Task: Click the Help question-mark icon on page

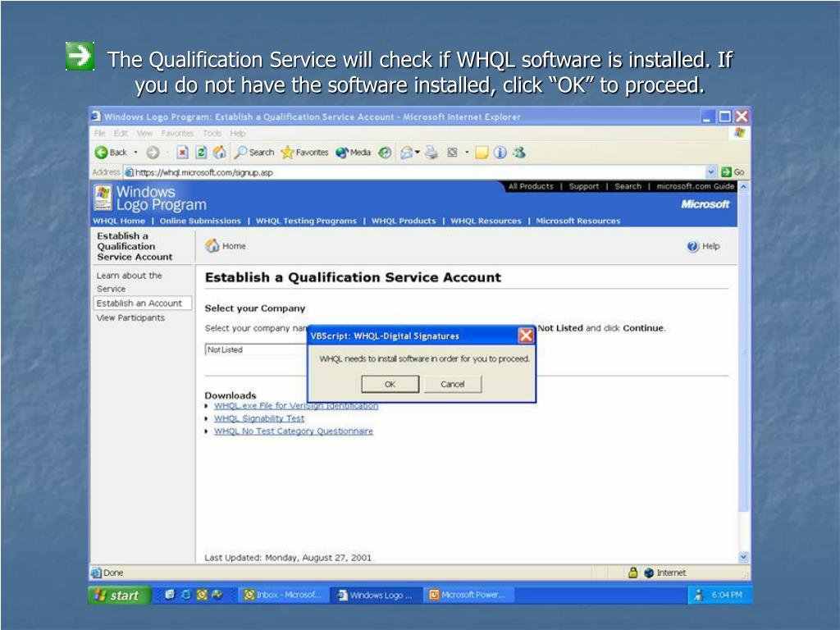Action: pos(692,246)
